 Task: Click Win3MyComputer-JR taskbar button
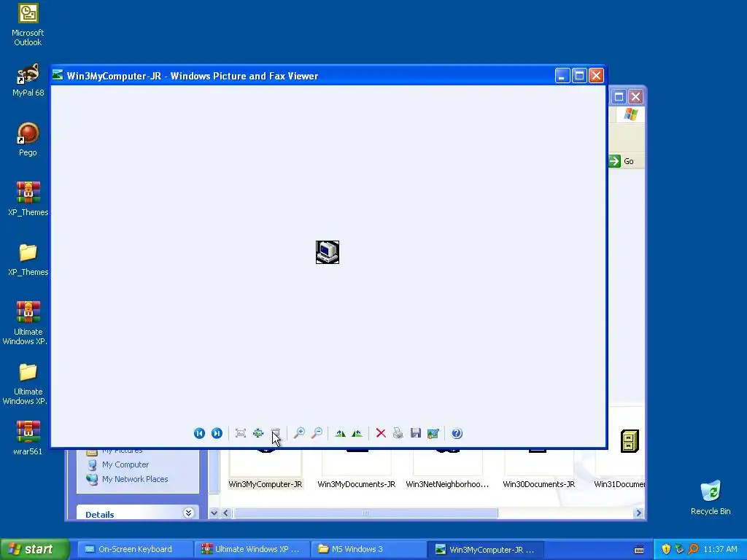tap(485, 549)
